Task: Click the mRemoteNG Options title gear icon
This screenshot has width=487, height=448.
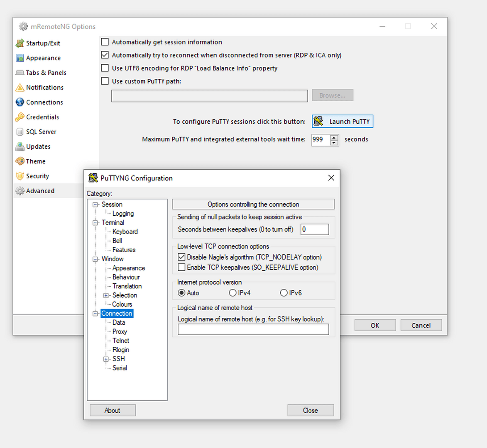Action: coord(23,27)
